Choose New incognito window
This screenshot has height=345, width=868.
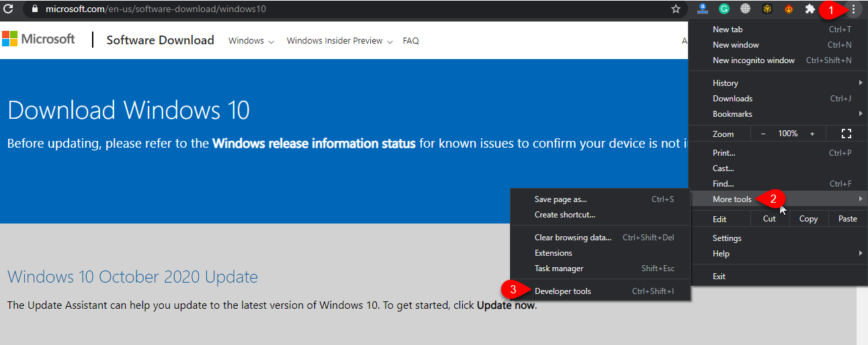[778, 60]
